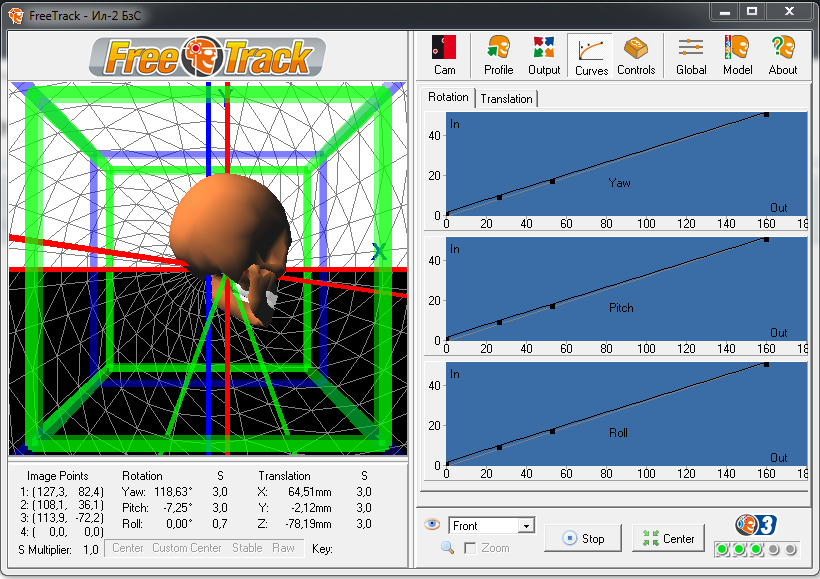Open the Output page
Image resolution: width=820 pixels, height=579 pixels.
(x=544, y=55)
